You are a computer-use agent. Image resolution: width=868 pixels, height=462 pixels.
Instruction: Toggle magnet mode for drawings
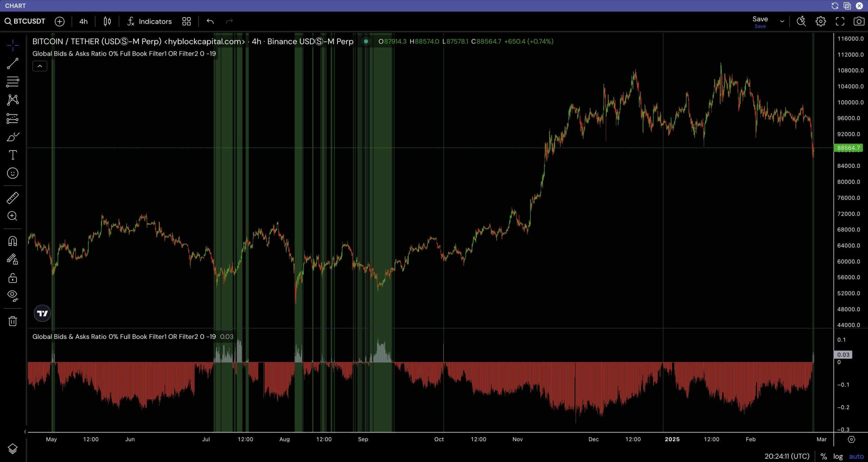pos(13,241)
